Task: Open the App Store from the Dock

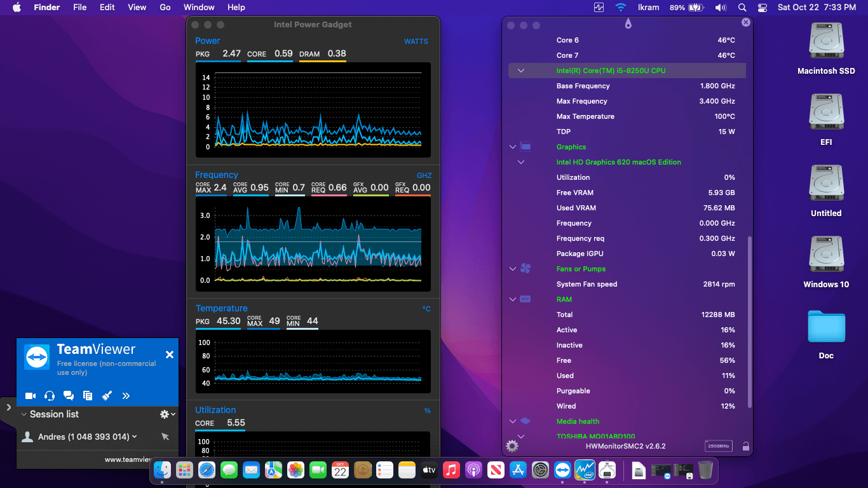Action: coord(518,470)
